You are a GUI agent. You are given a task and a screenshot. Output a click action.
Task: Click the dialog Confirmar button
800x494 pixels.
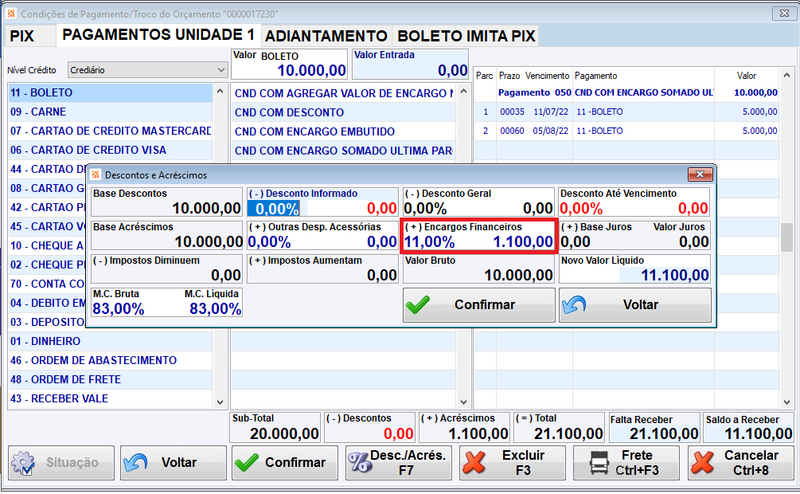[479, 305]
